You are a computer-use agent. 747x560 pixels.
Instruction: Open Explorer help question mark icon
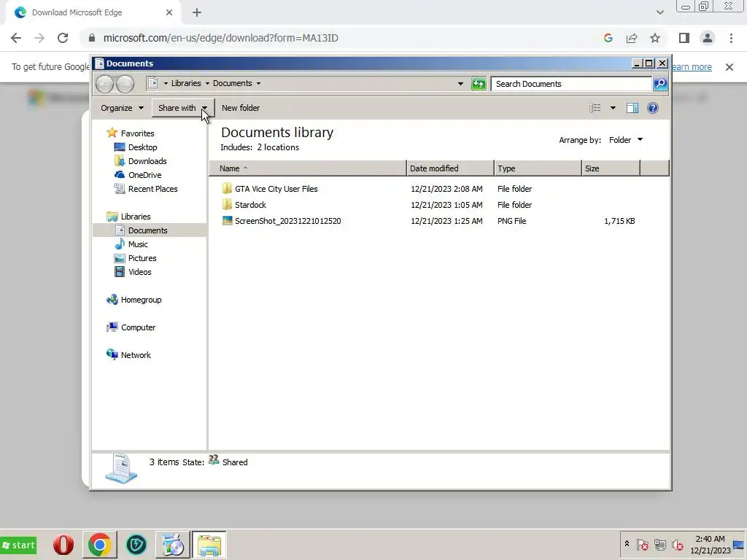coord(653,108)
